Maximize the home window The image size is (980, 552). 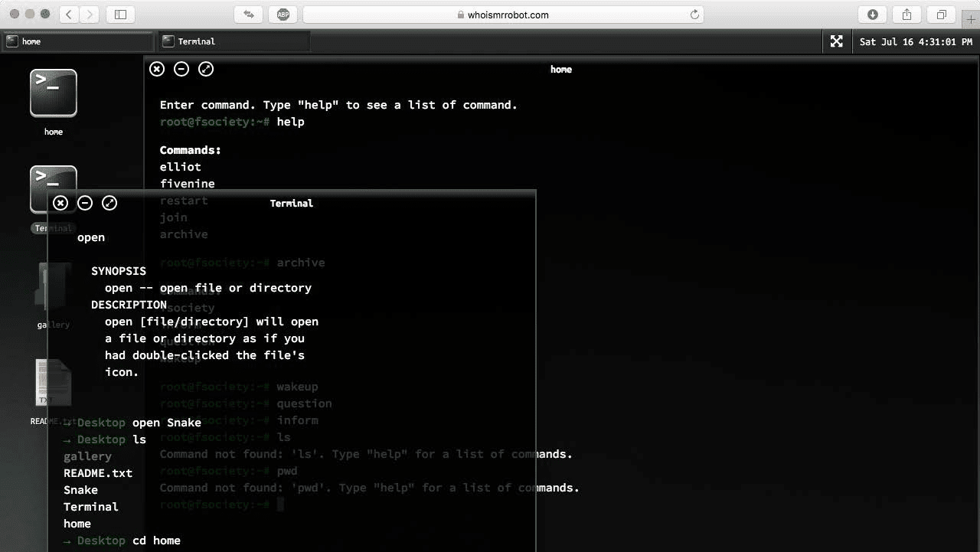pyautogui.click(x=206, y=69)
